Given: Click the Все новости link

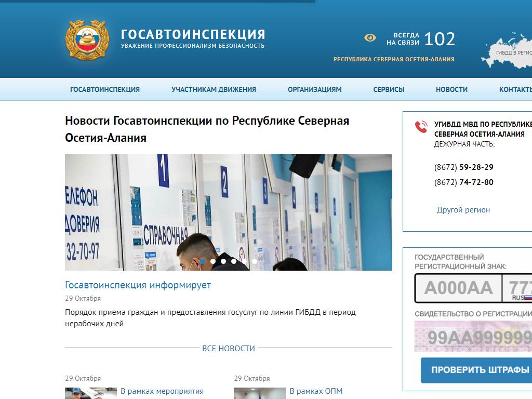Looking at the screenshot, I should 229,348.
